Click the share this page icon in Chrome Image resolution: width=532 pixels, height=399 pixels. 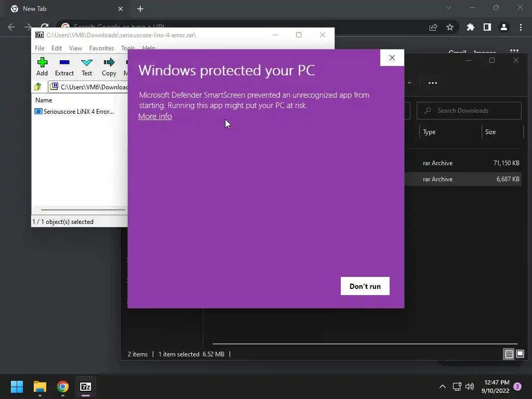pos(433,27)
